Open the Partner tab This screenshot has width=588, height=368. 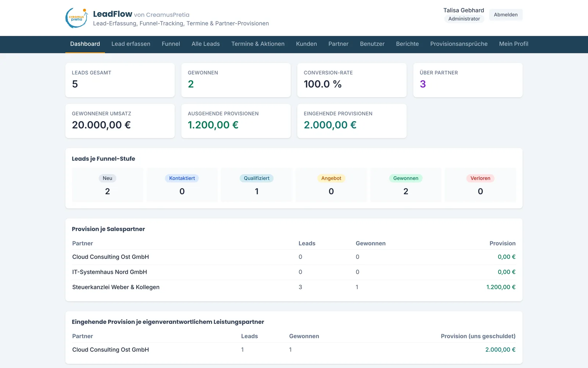338,44
